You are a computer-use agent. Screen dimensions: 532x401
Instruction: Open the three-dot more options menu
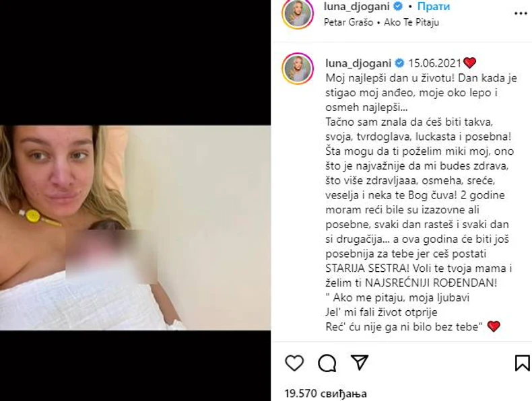click(x=521, y=13)
